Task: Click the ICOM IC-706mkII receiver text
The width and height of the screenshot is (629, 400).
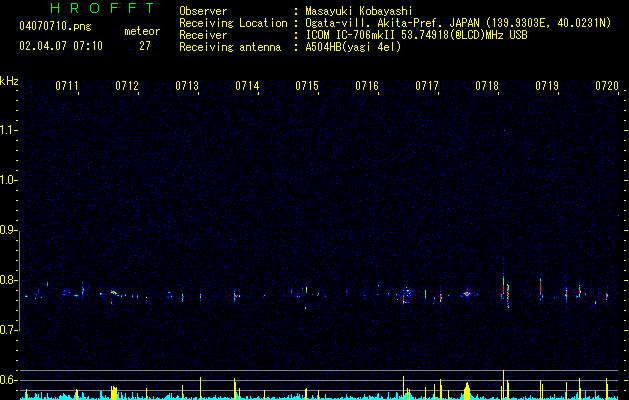Action: [x=416, y=35]
